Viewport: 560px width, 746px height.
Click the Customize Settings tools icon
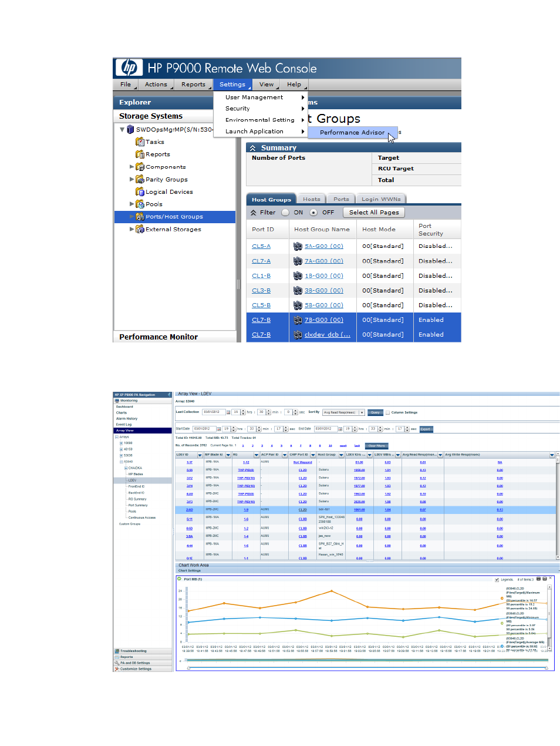[x=117, y=668]
